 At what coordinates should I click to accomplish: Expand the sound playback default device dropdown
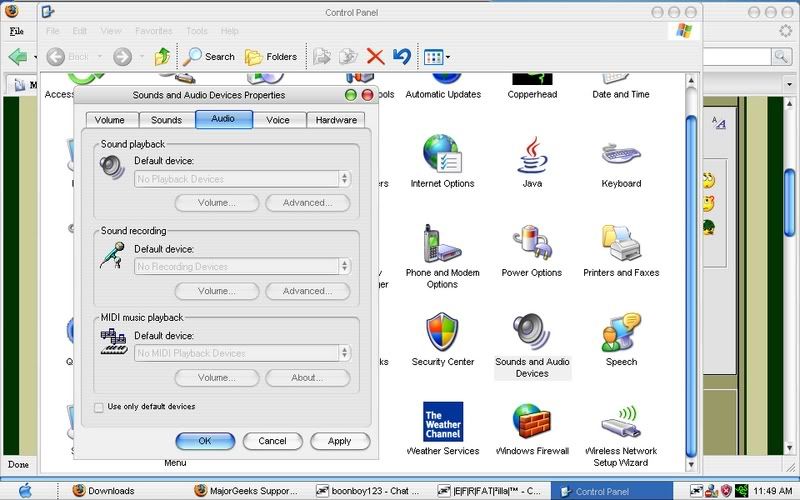[x=344, y=179]
